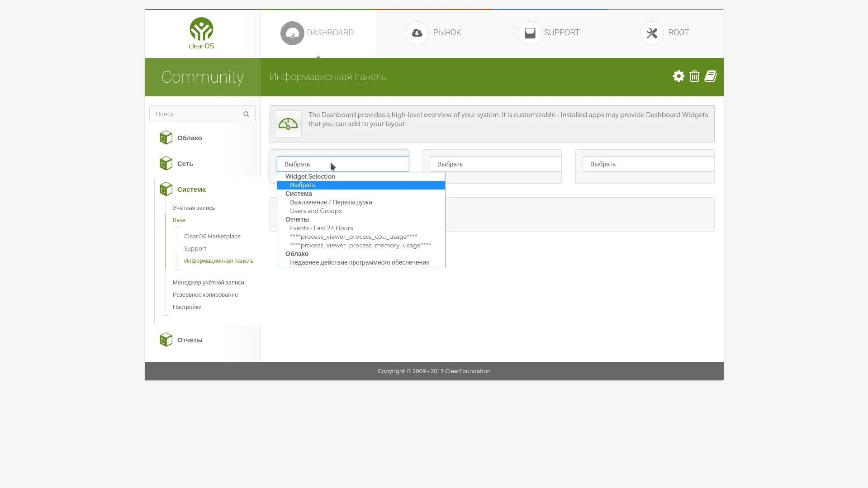This screenshot has height=488, width=868.
Task: Choose Events - Last 24 Hours option
Action: (x=361, y=228)
